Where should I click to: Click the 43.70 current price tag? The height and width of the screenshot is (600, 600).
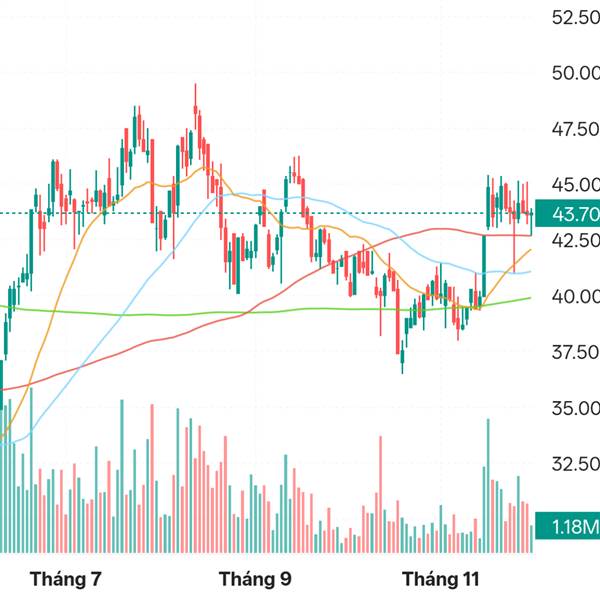point(566,214)
